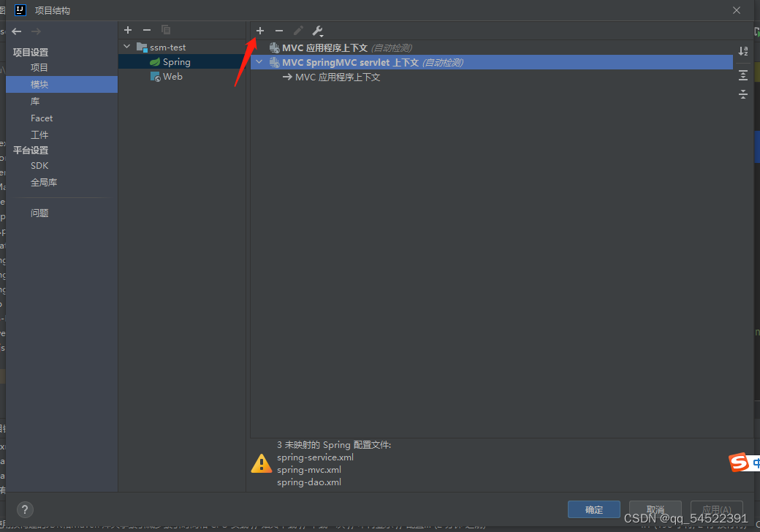The image size is (760, 532).
Task: Click the 3 未映射的 Spring 配置文件 message
Action: (x=334, y=445)
